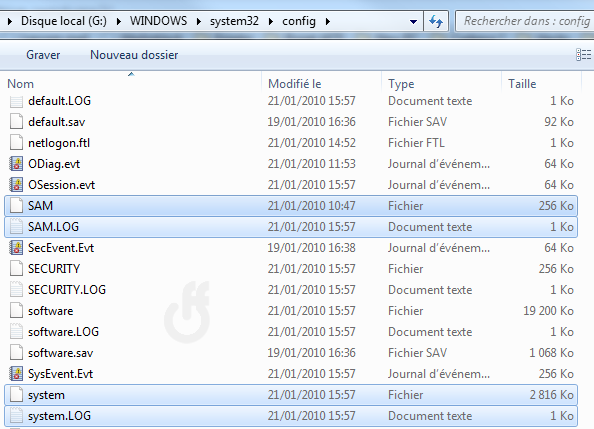Click the netlogon.ftl file icon
Screen dimensions: 594x429
tap(16, 142)
